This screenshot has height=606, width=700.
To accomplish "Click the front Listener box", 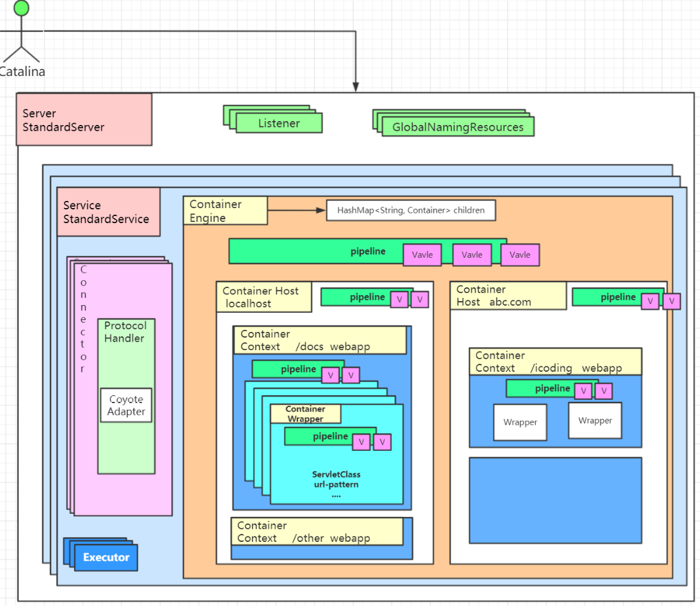I will pos(279,123).
